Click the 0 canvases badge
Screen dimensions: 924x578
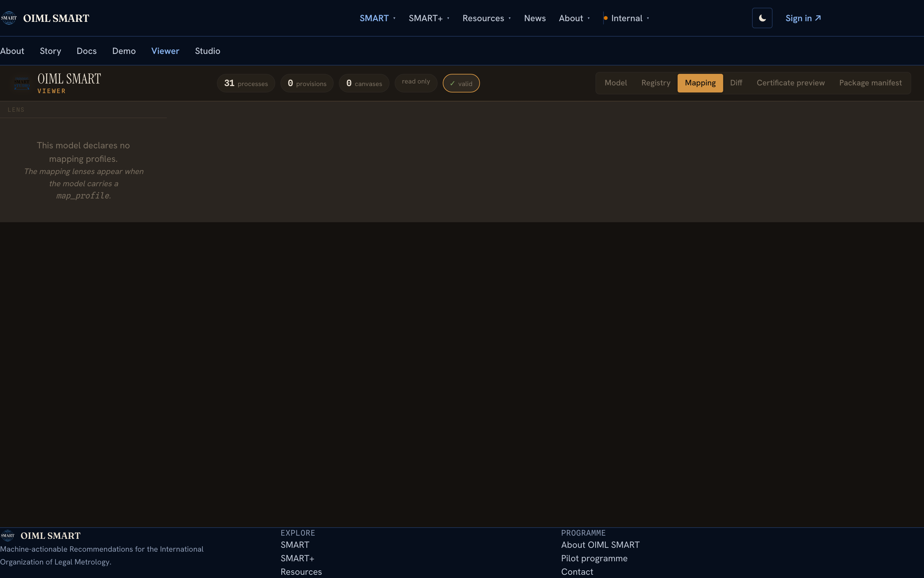(364, 83)
